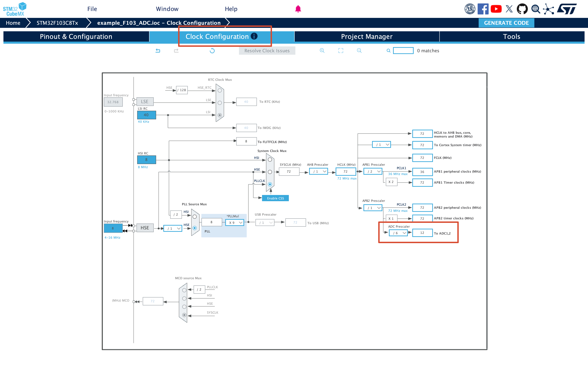Select HSE in MCO source Mux
Viewport: 588px width, 369px height.
184,307
